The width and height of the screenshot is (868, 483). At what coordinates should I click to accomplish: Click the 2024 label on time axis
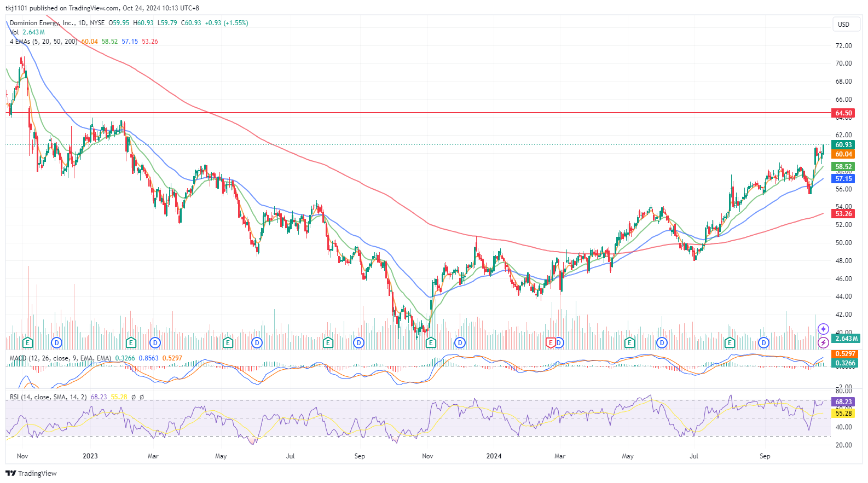pyautogui.click(x=494, y=456)
